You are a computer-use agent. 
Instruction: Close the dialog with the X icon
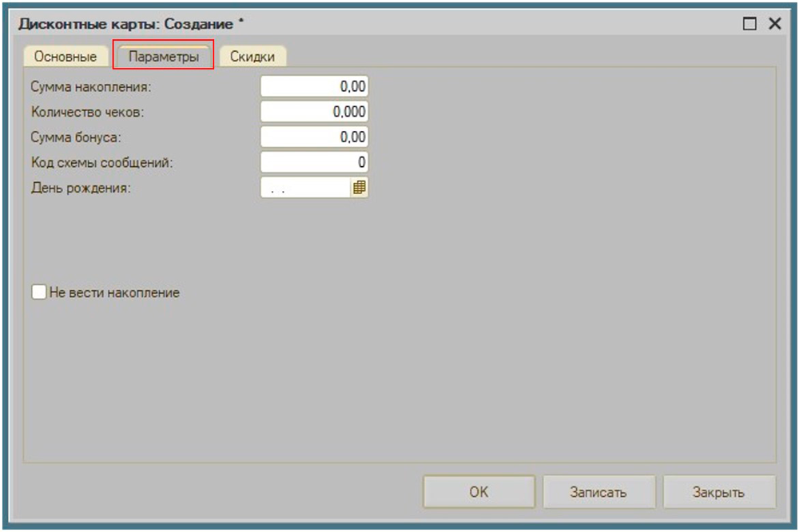click(x=774, y=24)
